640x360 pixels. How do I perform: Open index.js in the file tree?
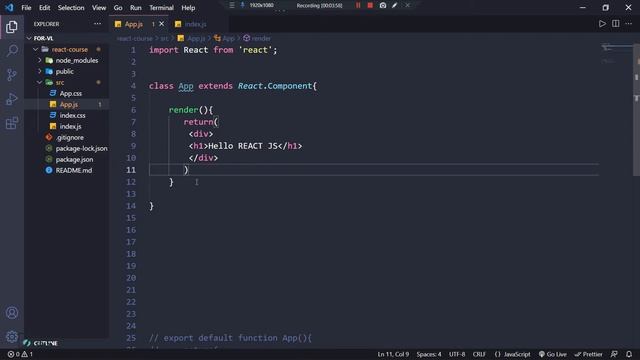67,127
